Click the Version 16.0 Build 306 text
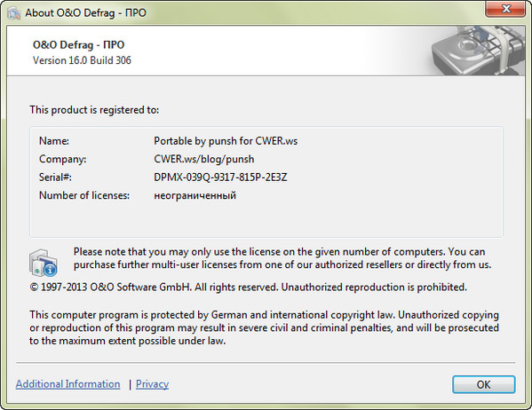 (82, 60)
